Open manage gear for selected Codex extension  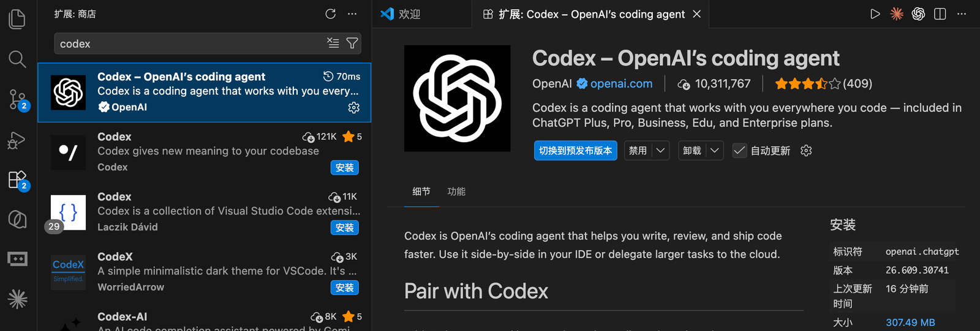click(x=354, y=107)
